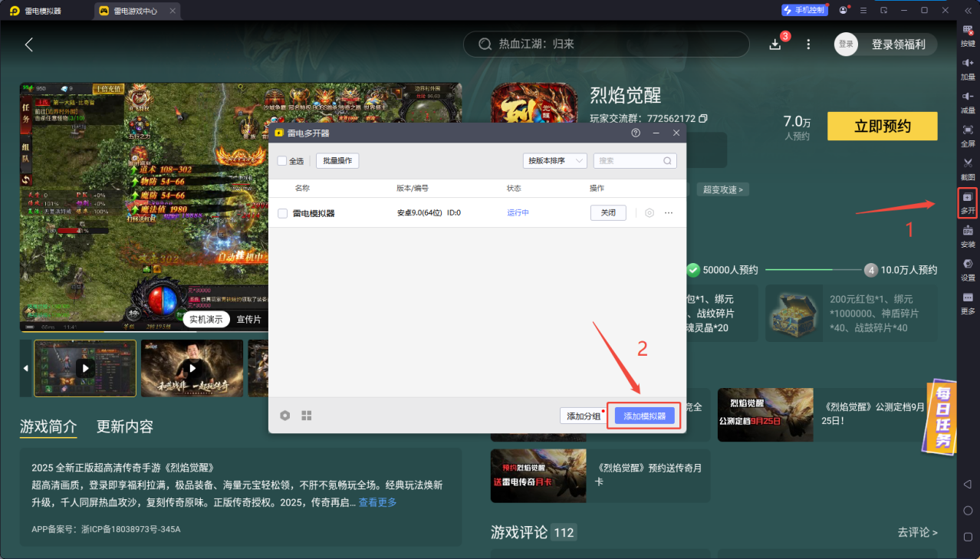
Task: Select the 宣传片 media tab
Action: (x=248, y=319)
